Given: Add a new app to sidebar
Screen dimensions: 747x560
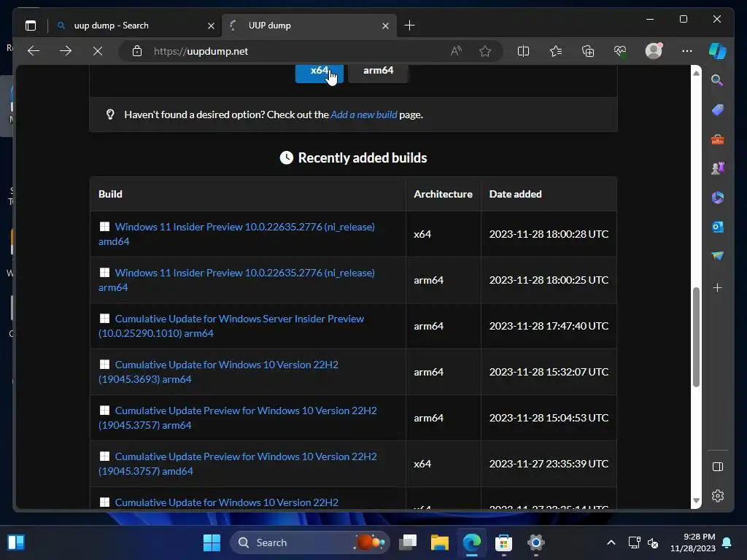Looking at the screenshot, I should (x=718, y=287).
